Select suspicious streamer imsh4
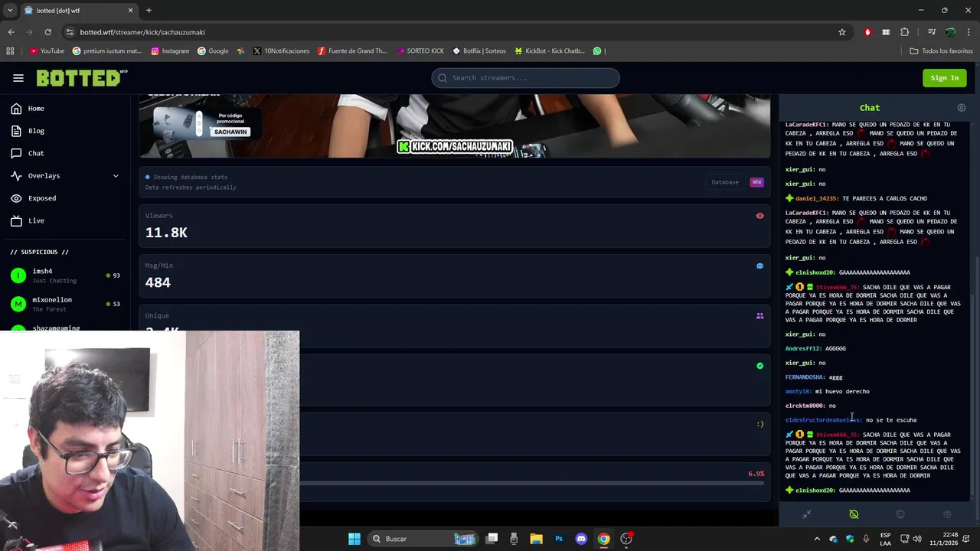Image resolution: width=980 pixels, height=551 pixels. pos(65,275)
